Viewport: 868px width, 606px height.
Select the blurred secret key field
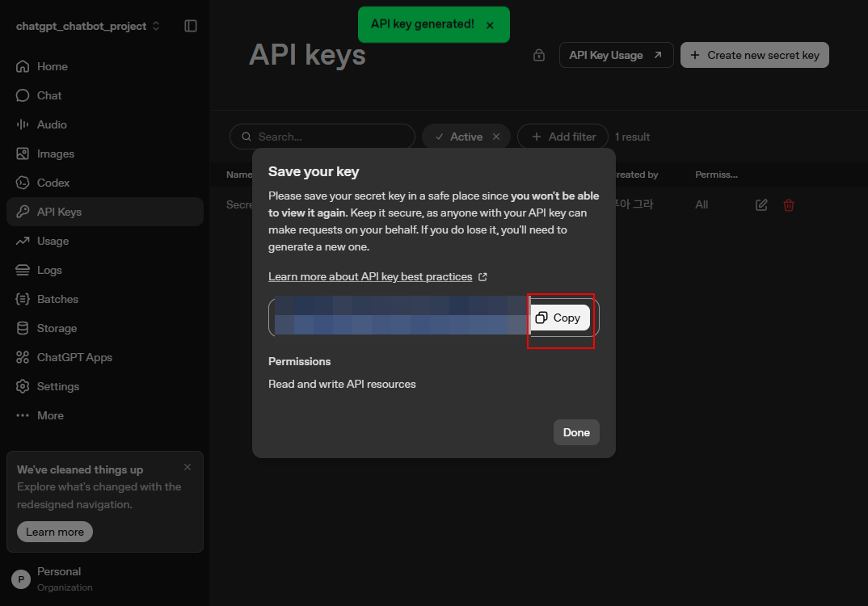(402, 315)
